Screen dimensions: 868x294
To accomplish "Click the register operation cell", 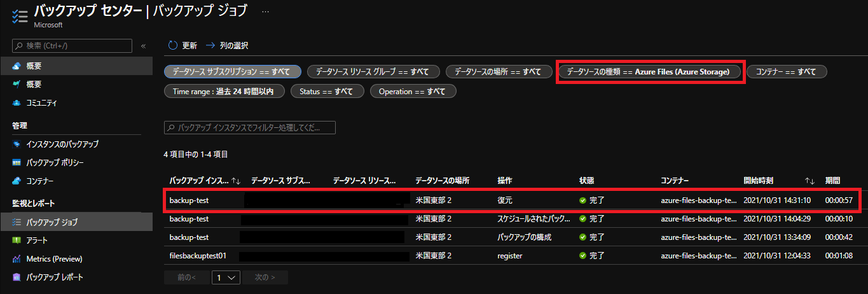I will coord(509,256).
